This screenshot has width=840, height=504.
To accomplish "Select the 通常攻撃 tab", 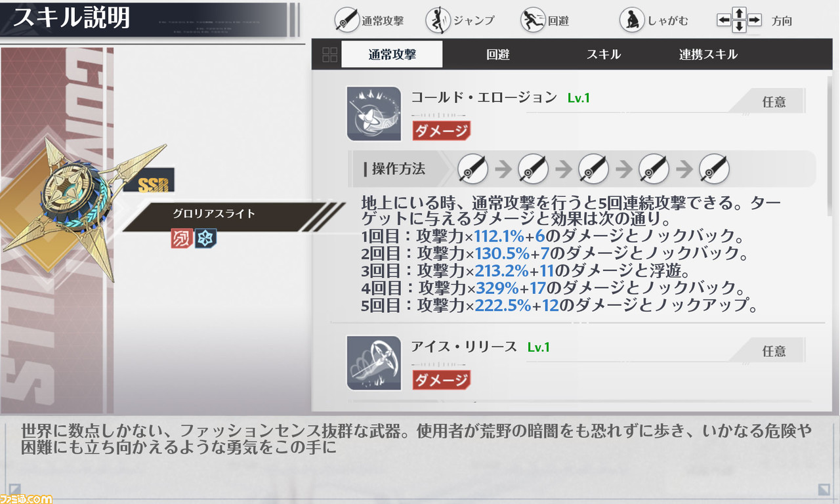I will point(392,54).
